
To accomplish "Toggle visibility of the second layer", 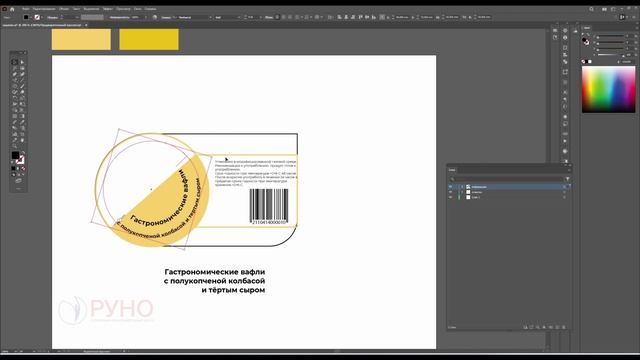I will [x=451, y=192].
